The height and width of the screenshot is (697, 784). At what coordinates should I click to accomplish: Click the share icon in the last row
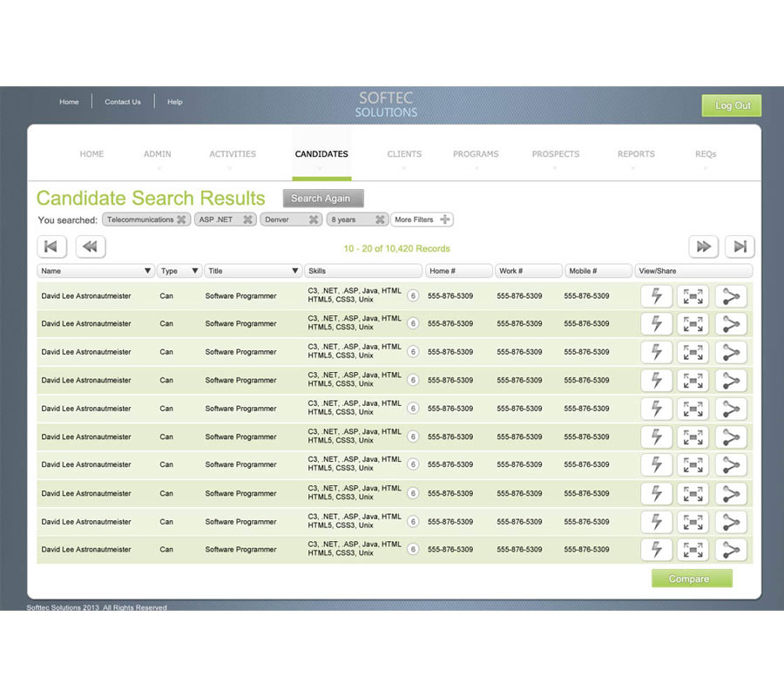coord(731,550)
